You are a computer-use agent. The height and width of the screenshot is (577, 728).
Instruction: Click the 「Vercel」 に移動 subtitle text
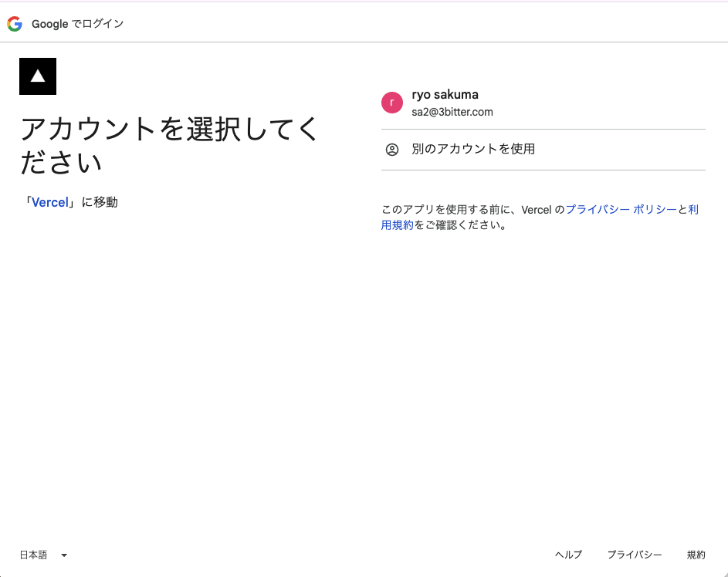click(x=69, y=201)
